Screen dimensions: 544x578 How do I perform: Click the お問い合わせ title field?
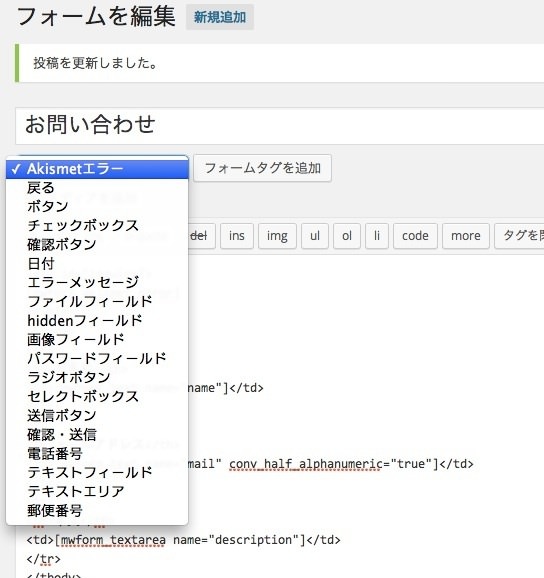tap(280, 126)
